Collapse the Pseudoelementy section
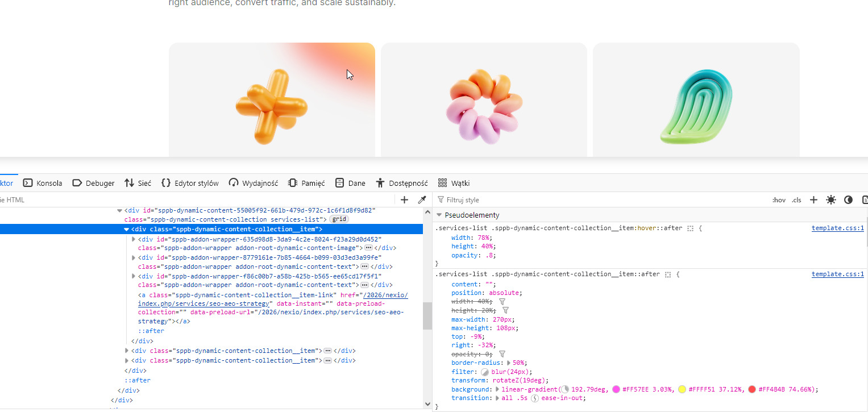The width and height of the screenshot is (868, 412). tap(439, 215)
